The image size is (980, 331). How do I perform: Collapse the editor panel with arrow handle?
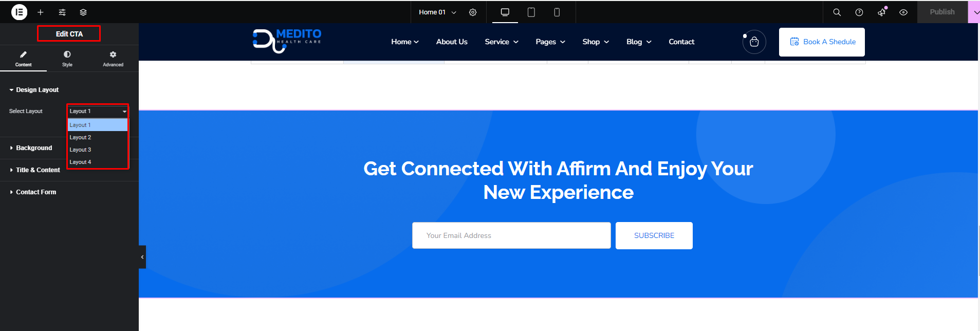point(142,257)
